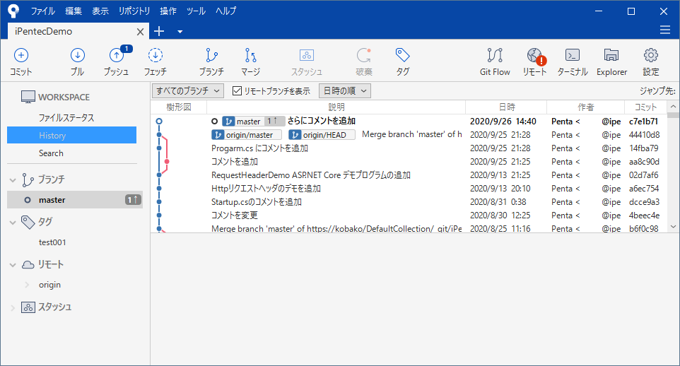Open the Repository (リポジトリ) menu
Viewport: 680px width, 366px height.
point(134,11)
